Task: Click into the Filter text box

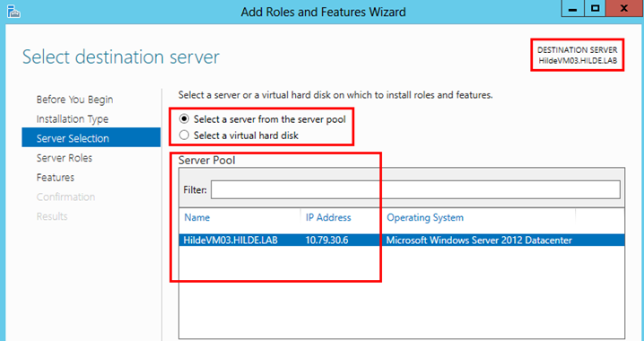Action: (x=415, y=190)
